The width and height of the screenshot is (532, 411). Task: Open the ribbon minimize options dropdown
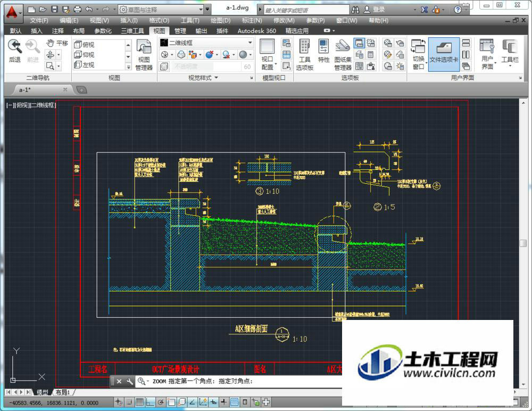point(334,31)
